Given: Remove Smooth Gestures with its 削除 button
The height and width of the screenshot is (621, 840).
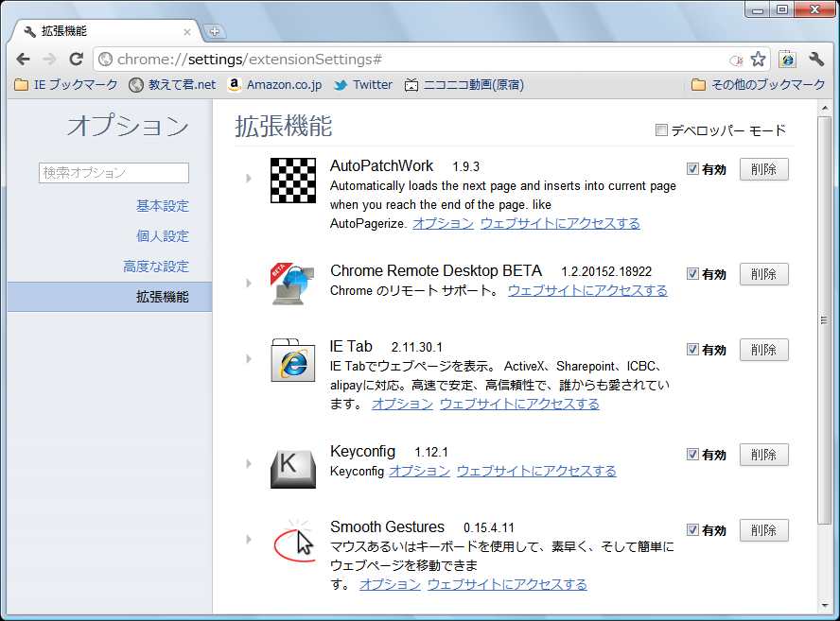Looking at the screenshot, I should (764, 530).
